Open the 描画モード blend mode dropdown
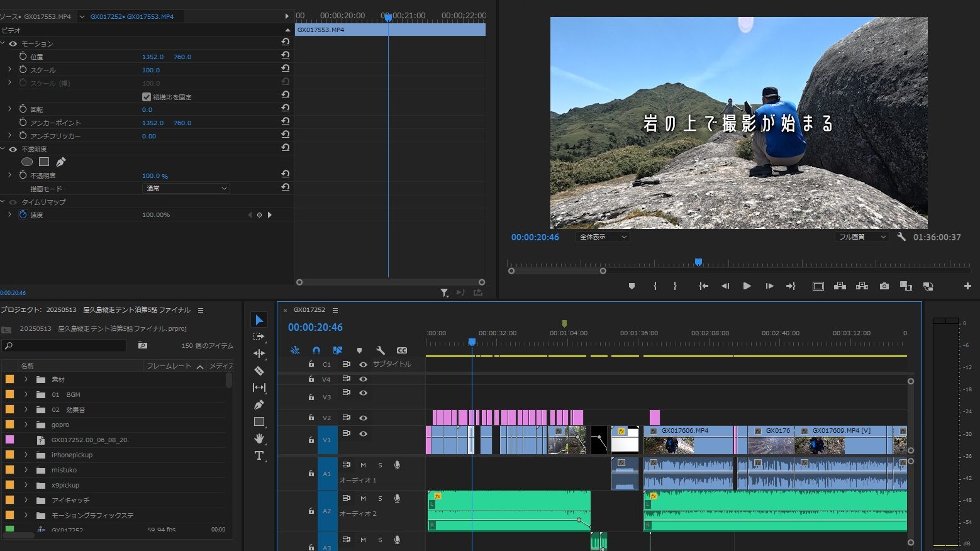The width and height of the screenshot is (980, 551). coord(186,189)
